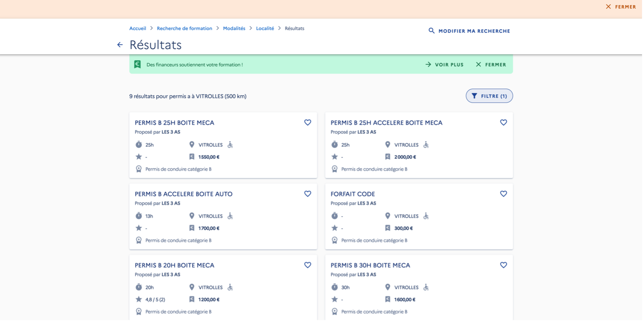Go to Accueil breadcrumb link

point(137,28)
